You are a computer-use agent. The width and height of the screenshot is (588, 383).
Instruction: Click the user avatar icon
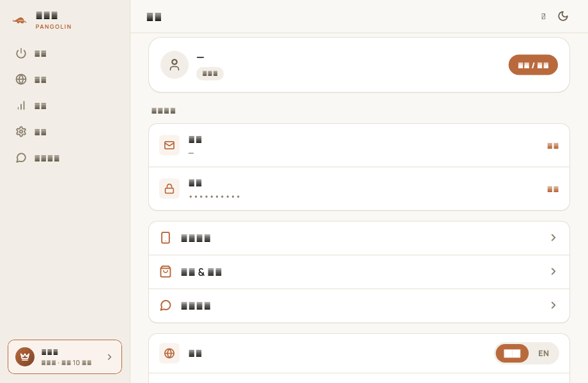174,64
